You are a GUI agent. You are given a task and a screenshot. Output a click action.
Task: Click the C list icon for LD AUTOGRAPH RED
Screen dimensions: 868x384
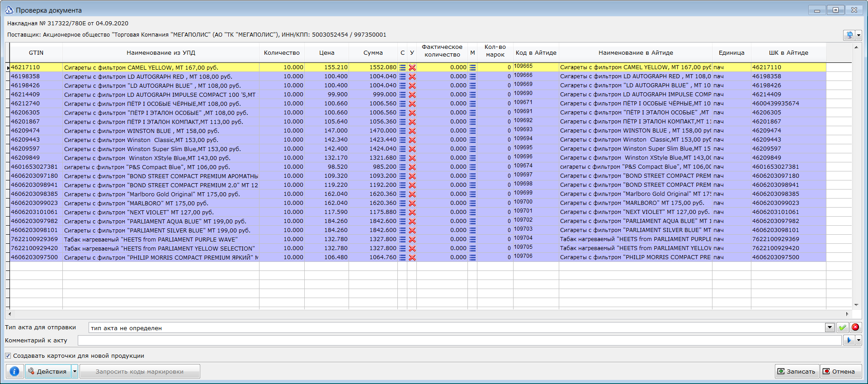coord(402,76)
